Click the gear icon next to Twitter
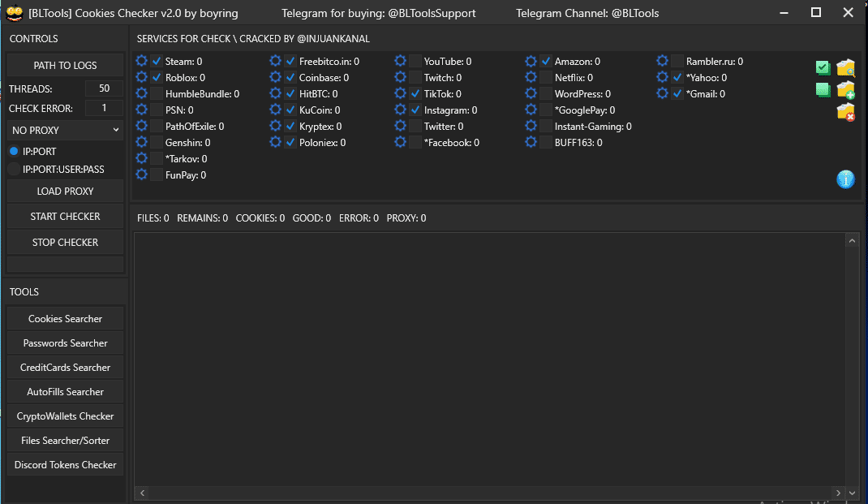This screenshot has height=504, width=868. click(x=400, y=126)
